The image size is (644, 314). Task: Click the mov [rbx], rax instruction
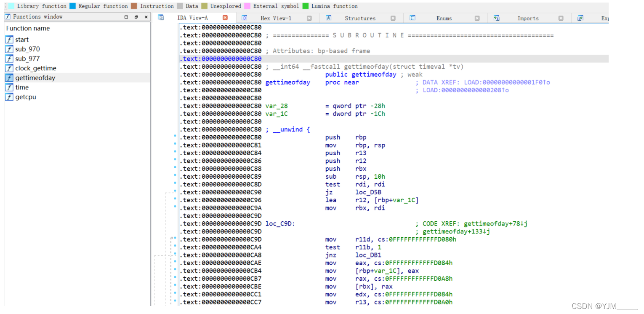(x=359, y=287)
